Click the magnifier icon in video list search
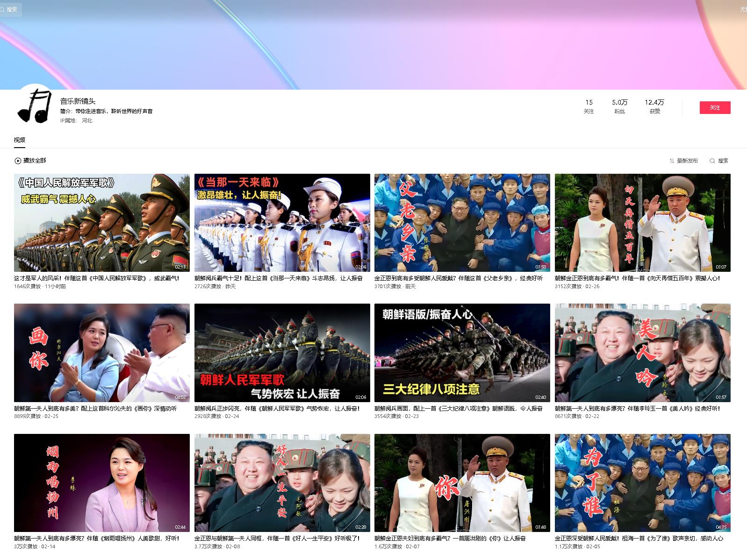Viewport: 747px width, 560px height. (712, 161)
